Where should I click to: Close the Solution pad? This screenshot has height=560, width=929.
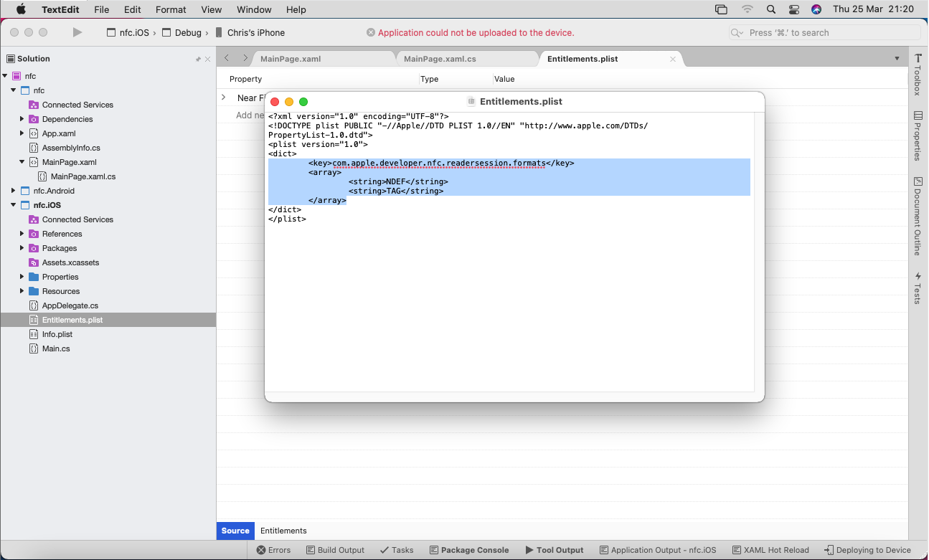(208, 59)
